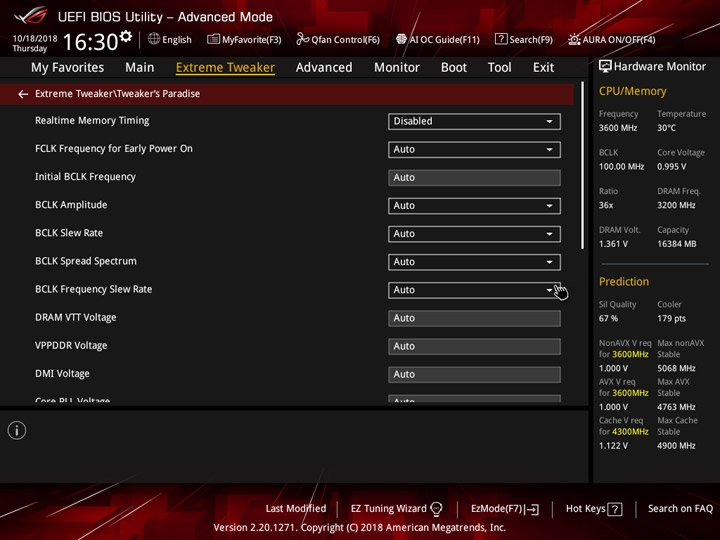Click the Last Modified button
Viewport: 720px width, 540px height.
[x=296, y=509]
